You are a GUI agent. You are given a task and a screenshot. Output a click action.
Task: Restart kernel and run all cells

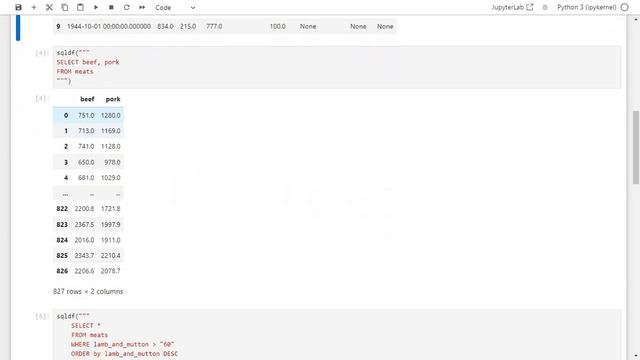click(142, 7)
